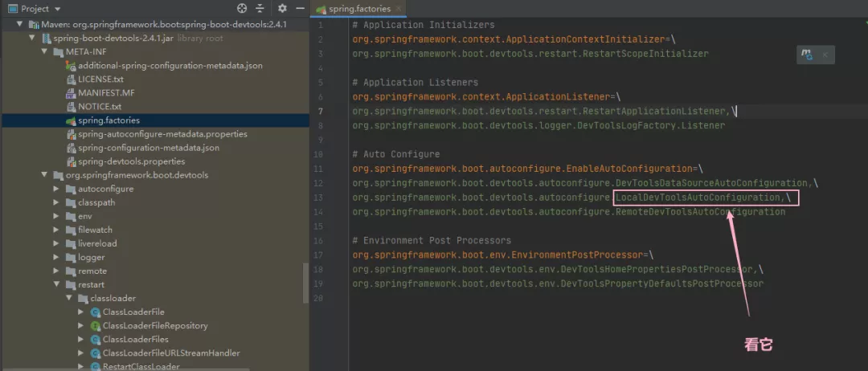Open Project panel settings gear
Viewport: 868px width, 371px height.
(282, 8)
